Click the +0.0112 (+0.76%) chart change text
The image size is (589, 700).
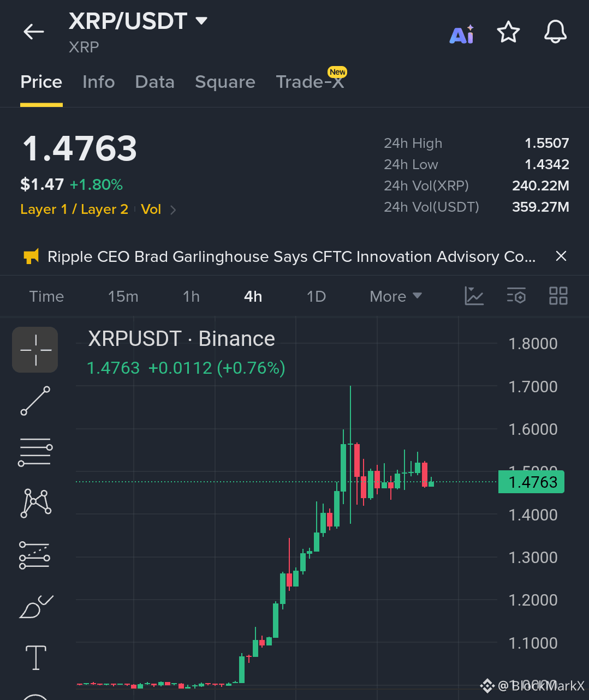[x=217, y=368]
